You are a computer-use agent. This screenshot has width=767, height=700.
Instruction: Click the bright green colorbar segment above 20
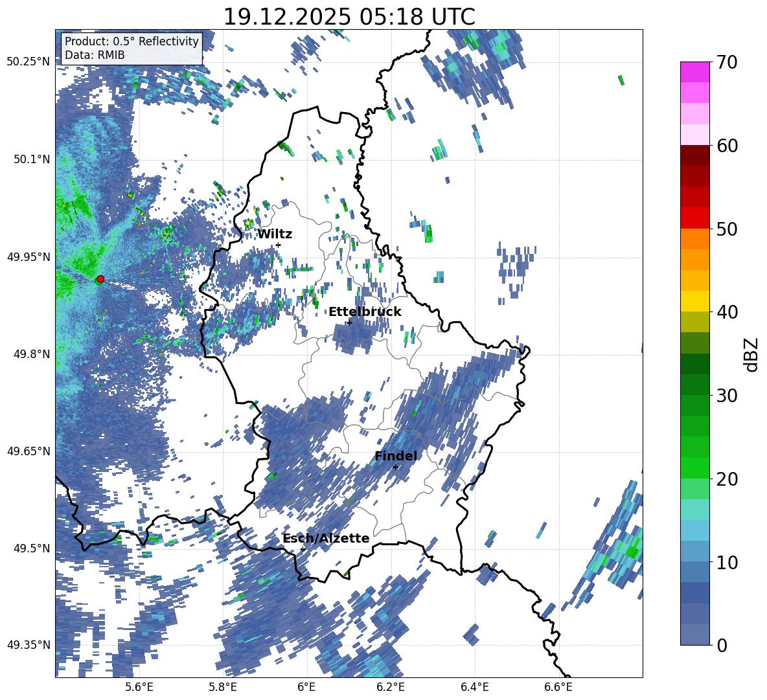(694, 468)
